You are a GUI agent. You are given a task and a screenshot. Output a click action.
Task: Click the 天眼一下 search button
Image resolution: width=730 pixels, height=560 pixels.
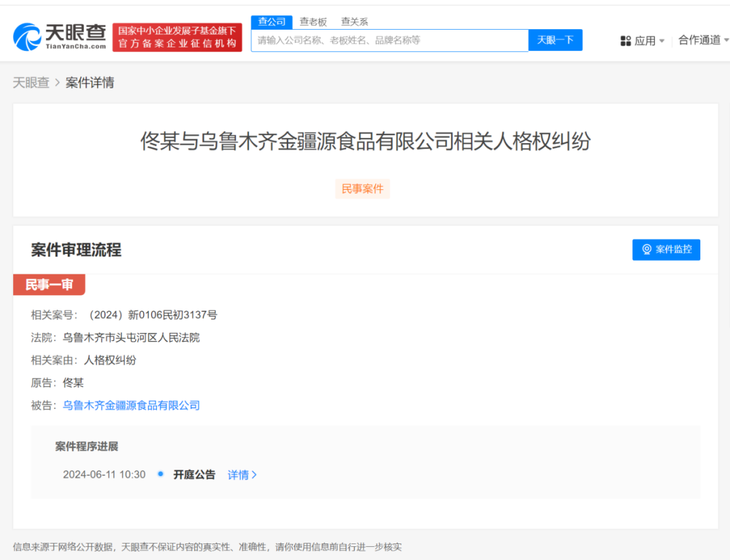[x=555, y=40]
